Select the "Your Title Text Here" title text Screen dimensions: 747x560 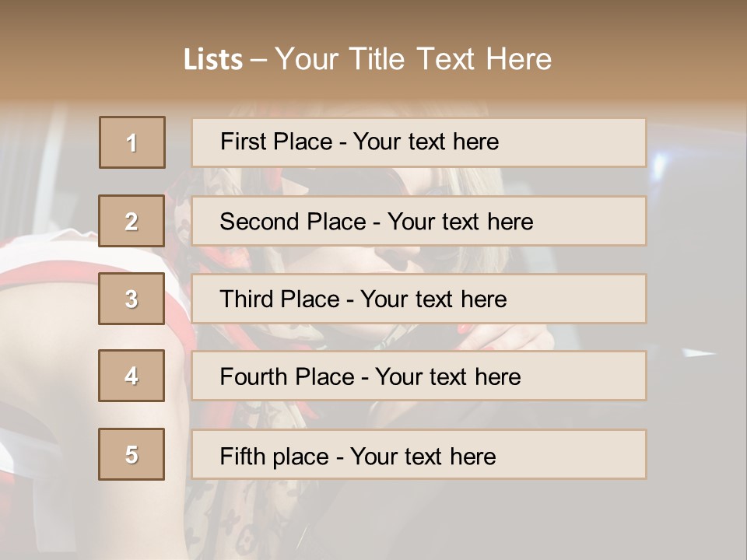(x=413, y=59)
